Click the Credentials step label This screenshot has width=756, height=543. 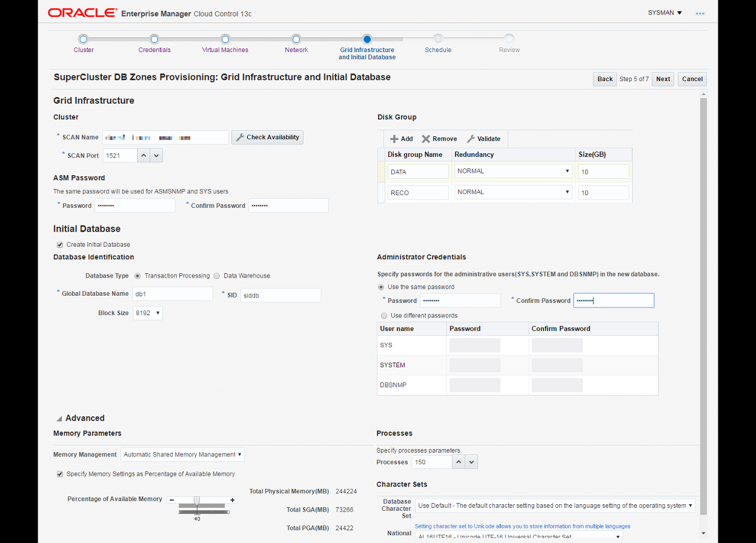154,50
